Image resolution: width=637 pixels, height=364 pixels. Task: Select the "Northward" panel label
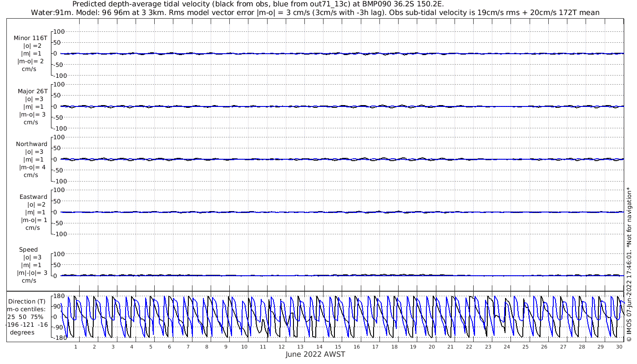[31, 144]
